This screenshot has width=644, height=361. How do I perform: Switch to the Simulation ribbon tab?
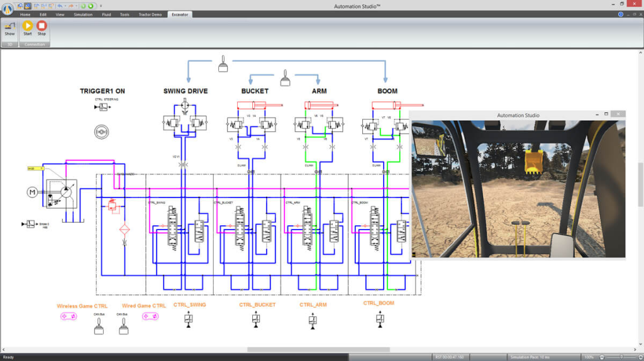[x=83, y=14]
